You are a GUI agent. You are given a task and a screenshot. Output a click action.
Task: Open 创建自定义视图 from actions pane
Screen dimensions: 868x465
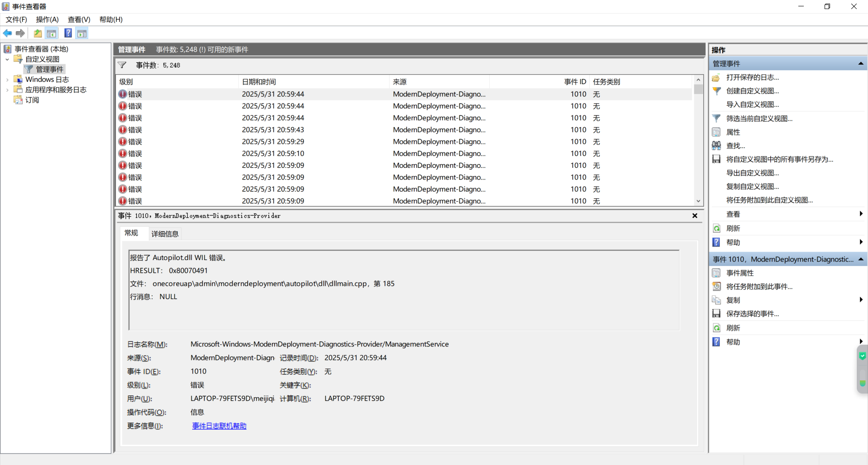pyautogui.click(x=752, y=91)
